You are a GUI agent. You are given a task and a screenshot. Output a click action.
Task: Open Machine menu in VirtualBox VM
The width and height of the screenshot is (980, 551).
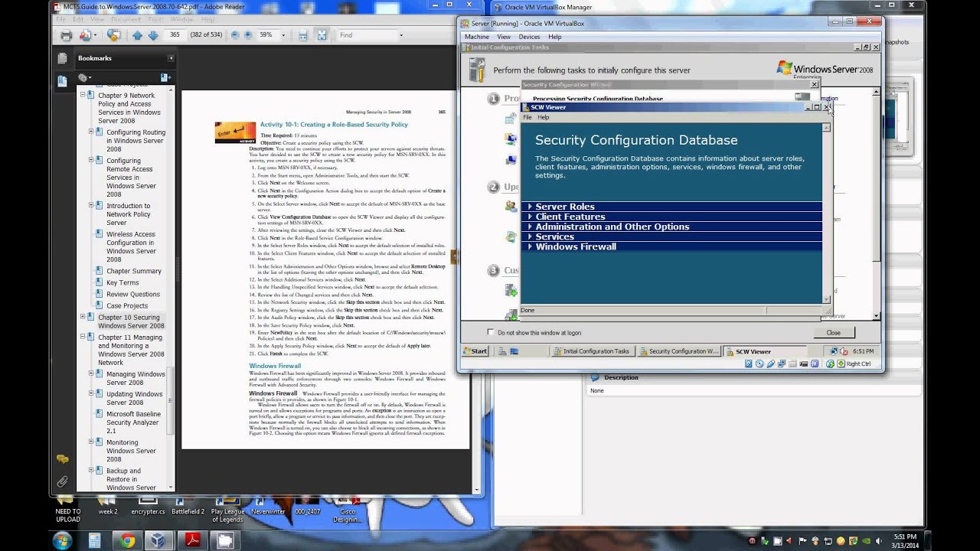coord(477,37)
